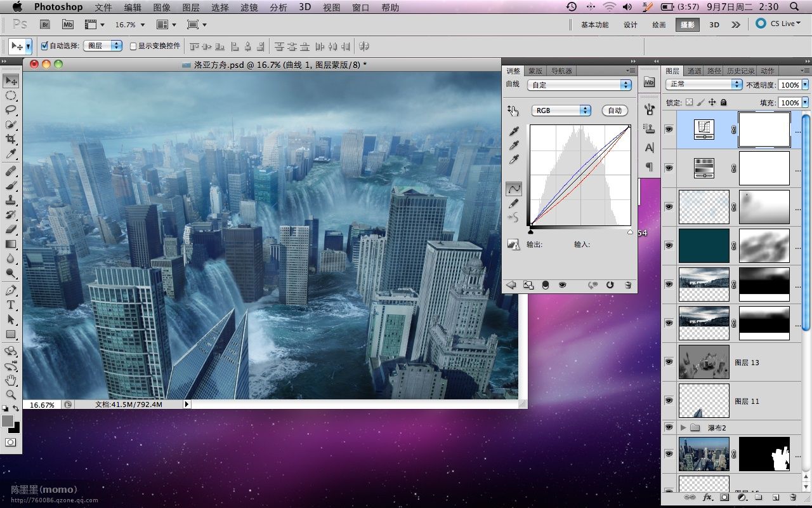Add a layer mask from Layers panel footer
The width and height of the screenshot is (812, 508).
(x=724, y=497)
